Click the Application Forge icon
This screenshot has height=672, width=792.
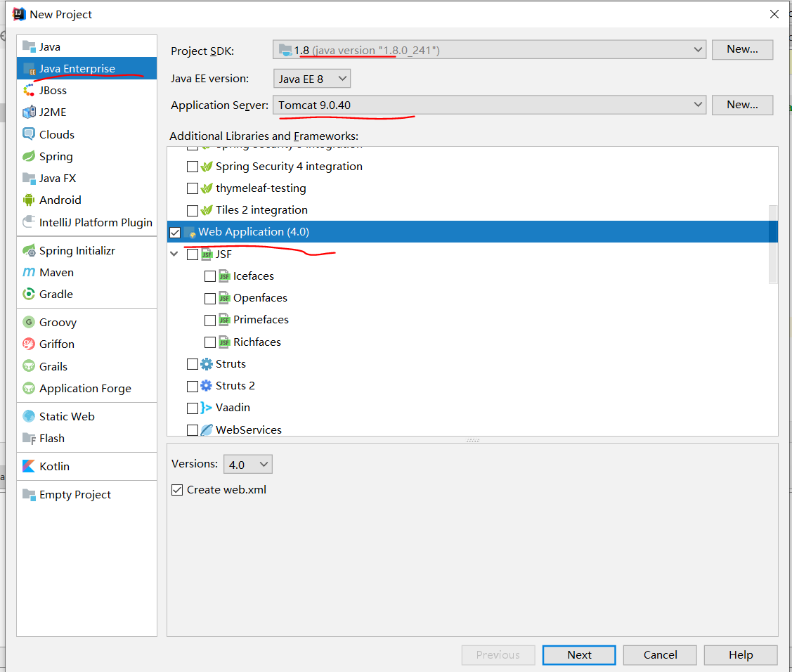pyautogui.click(x=29, y=389)
